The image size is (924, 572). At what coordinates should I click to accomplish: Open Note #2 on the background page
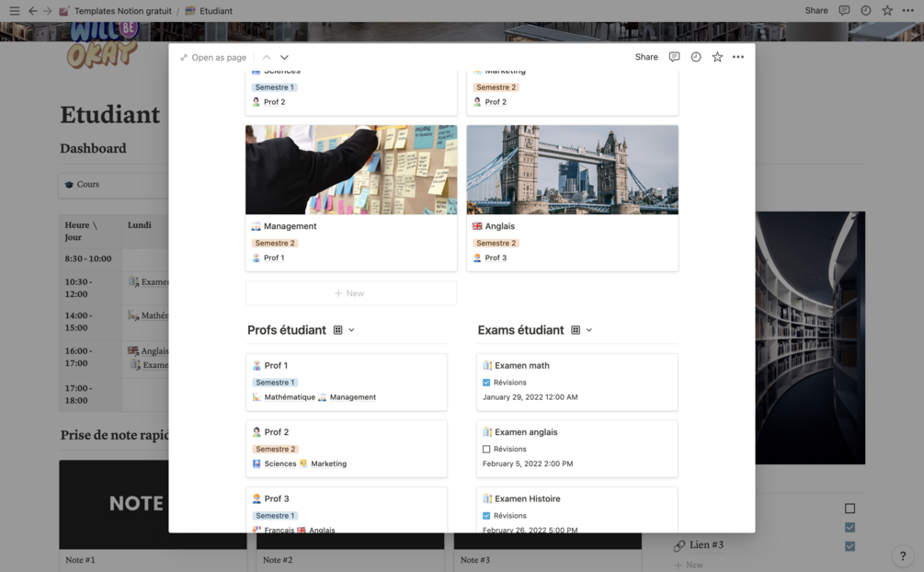click(x=278, y=560)
